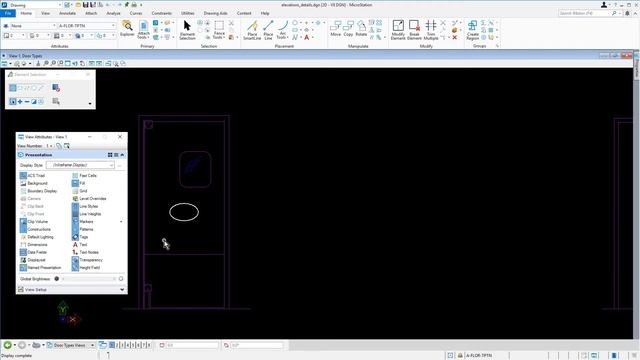This screenshot has height=360, width=640.
Task: Open Arc Tools in Placement group
Action: (282, 30)
